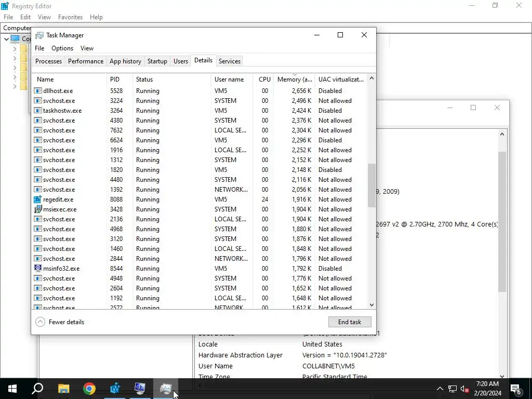Viewport: 532px width, 399px height.
Task: Expand the first registry hive under Computer
Action: (x=15, y=49)
